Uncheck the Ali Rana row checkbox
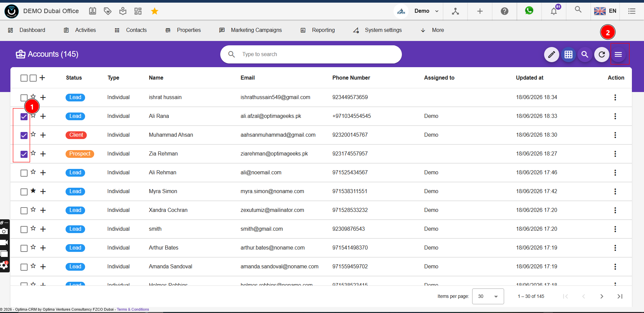This screenshot has height=313, width=644. tap(24, 117)
